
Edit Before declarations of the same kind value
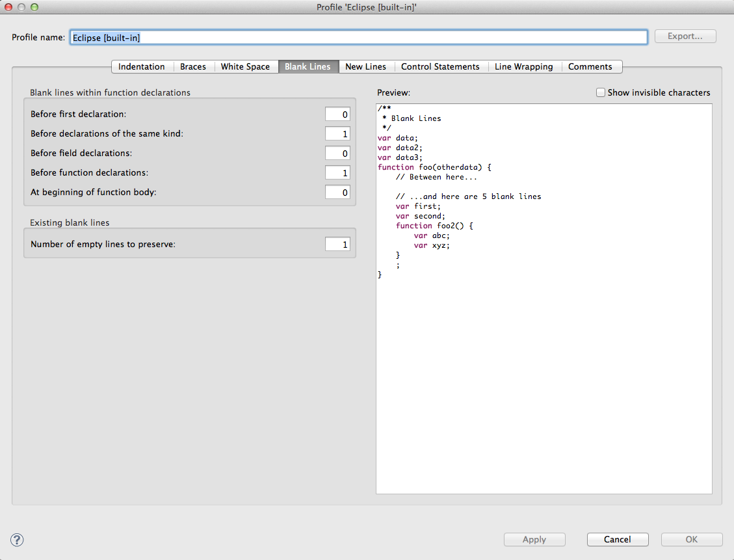pos(337,134)
